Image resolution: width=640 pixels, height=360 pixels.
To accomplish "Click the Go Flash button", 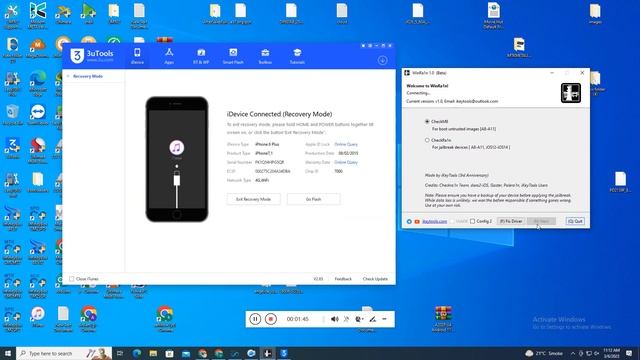I will tap(313, 199).
